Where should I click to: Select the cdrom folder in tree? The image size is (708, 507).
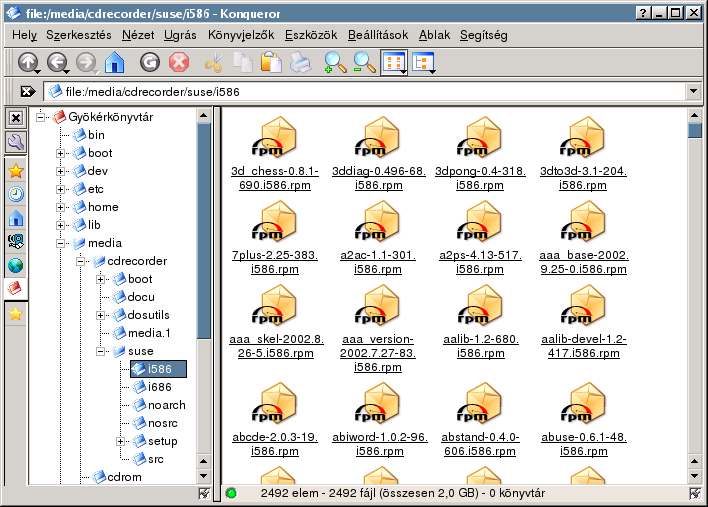point(117,477)
